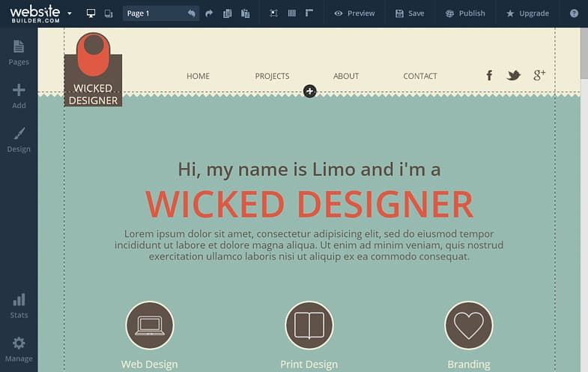Viewport: 588px width, 372px height.
Task: Click the copy icon in toolbar
Action: pos(227,13)
